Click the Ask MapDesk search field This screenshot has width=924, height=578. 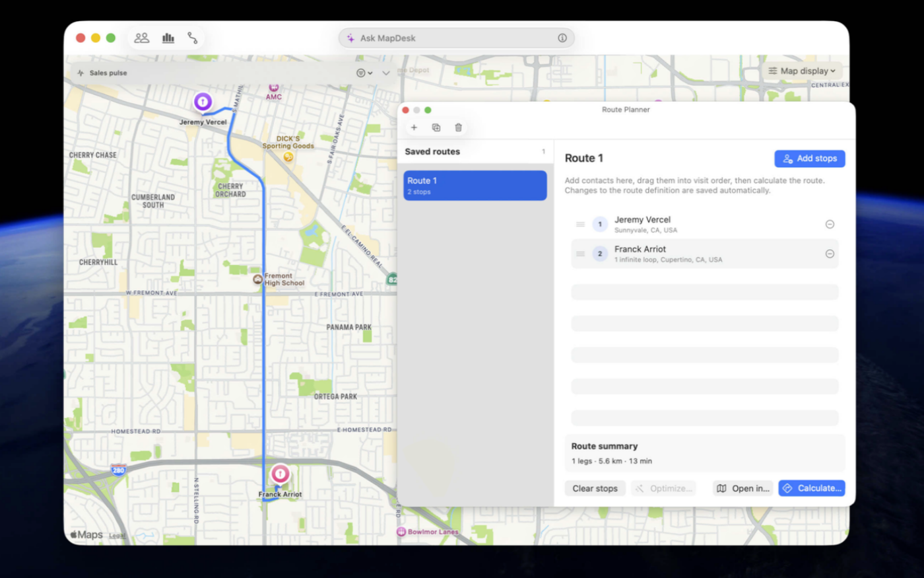tap(457, 38)
